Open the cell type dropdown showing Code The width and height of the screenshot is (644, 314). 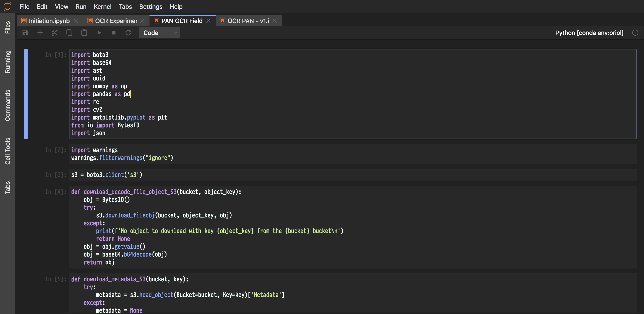coord(159,32)
